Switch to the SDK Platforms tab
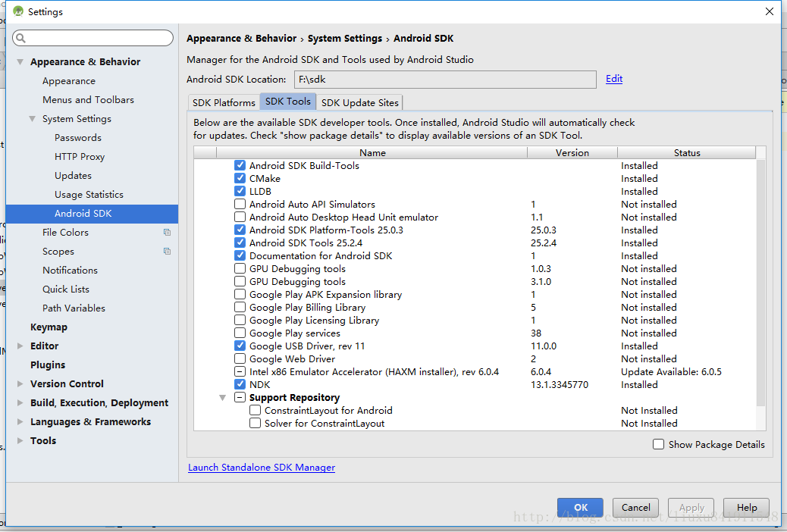This screenshot has height=532, width=787. pos(224,102)
